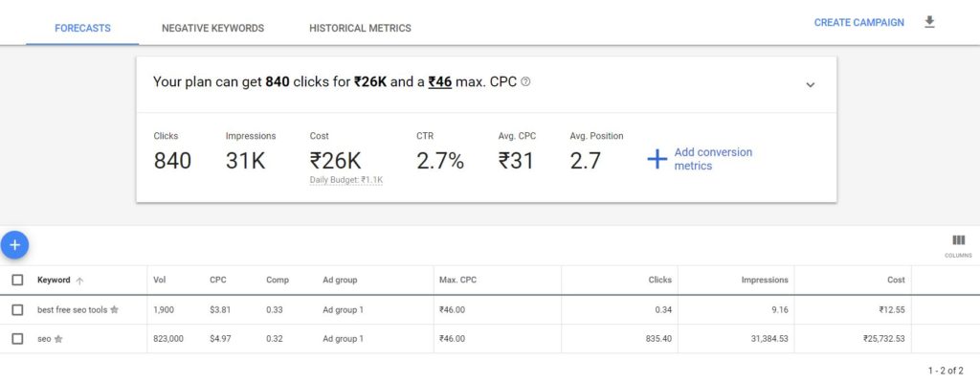Switch to the Historical Metrics tab
This screenshot has height=384, width=980.
pyautogui.click(x=360, y=28)
